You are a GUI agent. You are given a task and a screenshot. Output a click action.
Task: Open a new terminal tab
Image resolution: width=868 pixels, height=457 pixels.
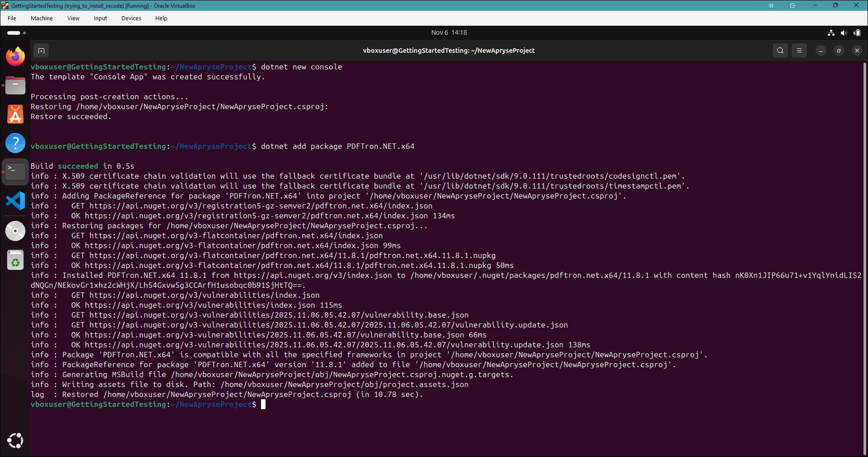[x=41, y=51]
